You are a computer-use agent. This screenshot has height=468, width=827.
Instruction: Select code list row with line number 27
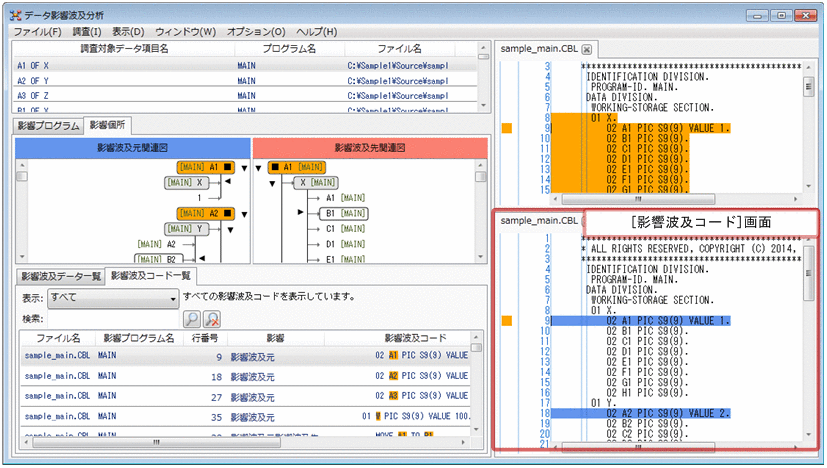pos(245,397)
